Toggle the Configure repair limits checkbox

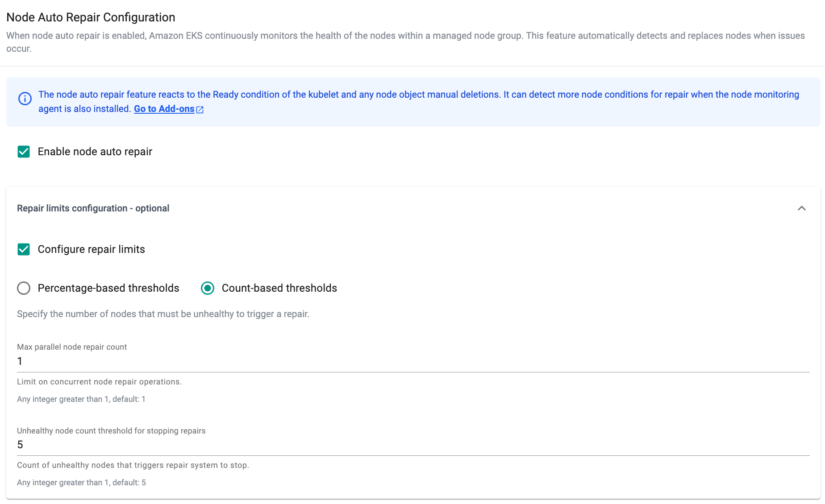24,249
